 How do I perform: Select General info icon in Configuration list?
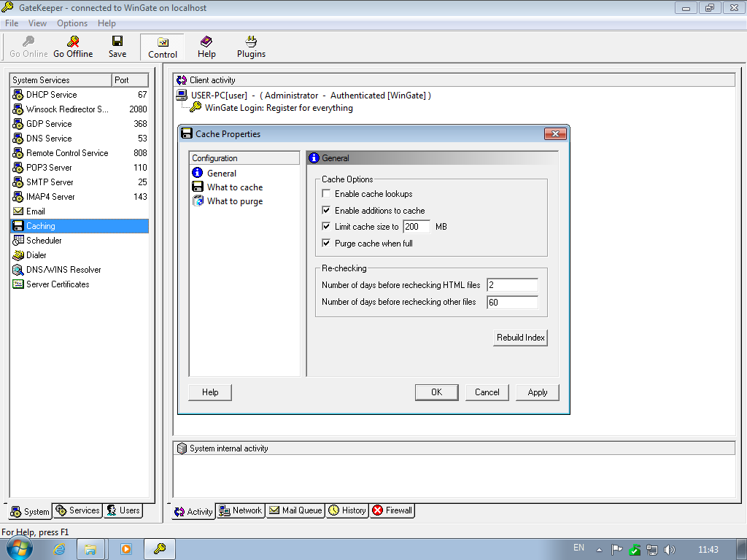198,172
